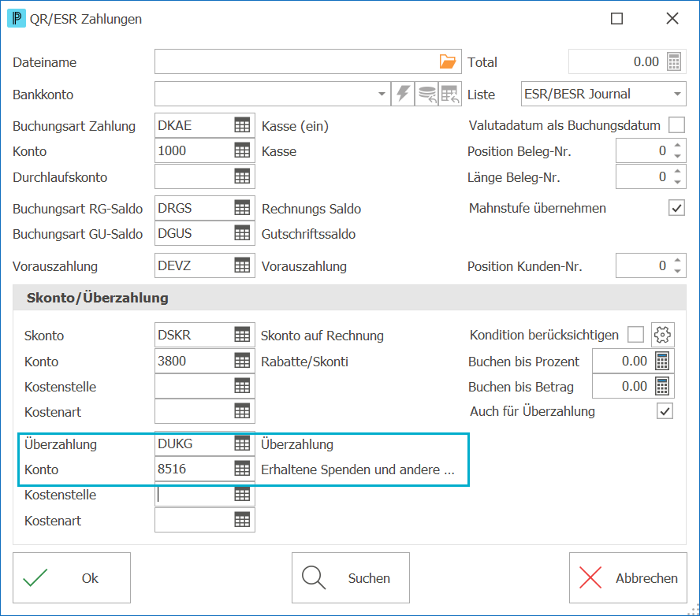This screenshot has width=700, height=616.
Task: Click the lightning bolt icon next to Bankkonto
Action: tap(403, 94)
